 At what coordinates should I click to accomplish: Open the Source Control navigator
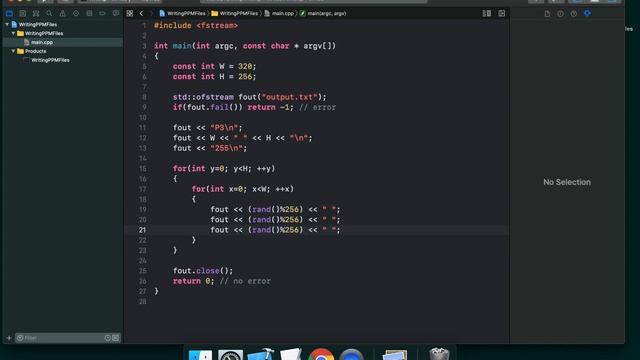(22, 13)
